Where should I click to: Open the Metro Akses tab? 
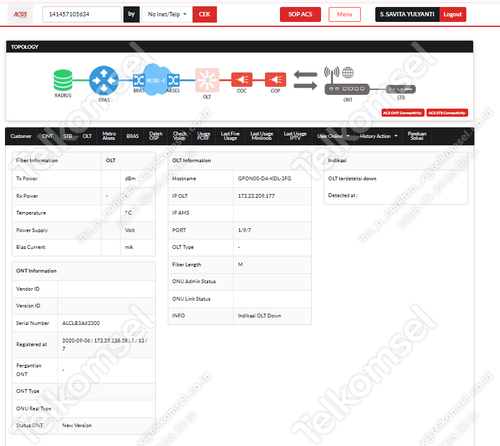(109, 136)
